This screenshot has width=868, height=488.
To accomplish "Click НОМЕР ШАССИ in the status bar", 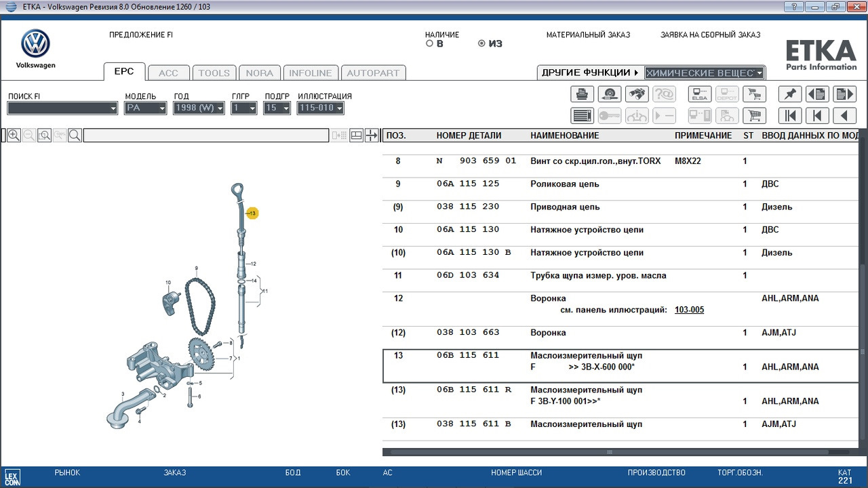I will click(517, 472).
